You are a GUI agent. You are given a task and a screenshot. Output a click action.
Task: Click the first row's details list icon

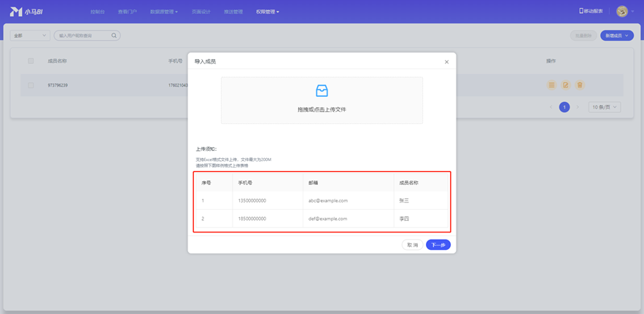(x=551, y=85)
